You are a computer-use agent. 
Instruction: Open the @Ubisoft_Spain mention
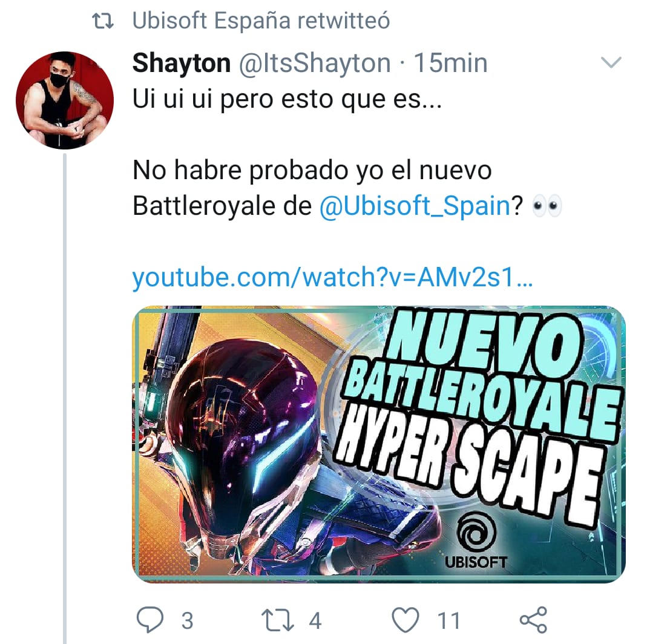(x=415, y=205)
